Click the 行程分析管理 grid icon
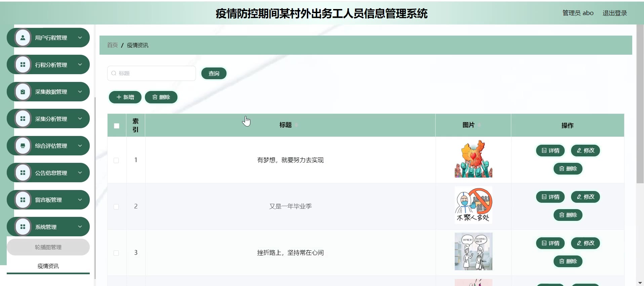 (23, 65)
